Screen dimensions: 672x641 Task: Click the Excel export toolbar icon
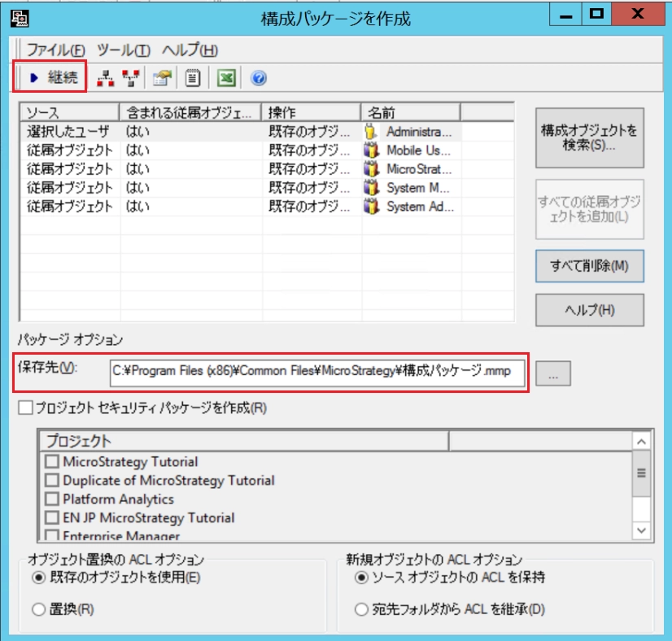(226, 78)
